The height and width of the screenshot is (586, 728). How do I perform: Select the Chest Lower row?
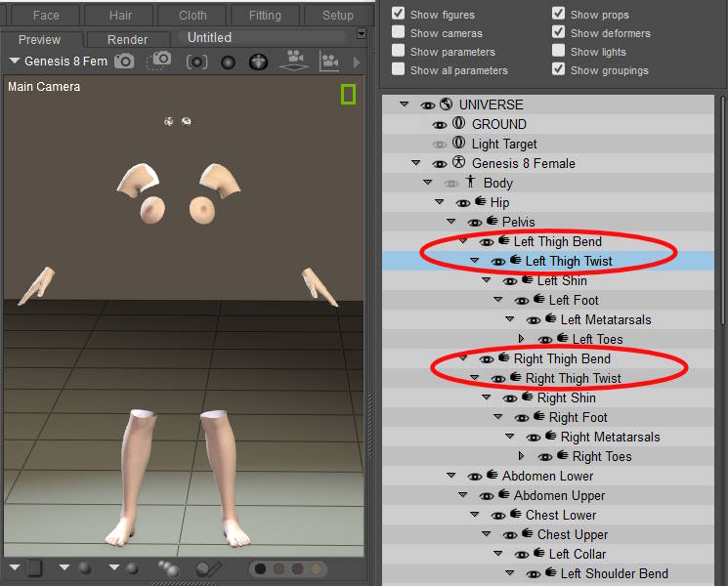point(548,515)
